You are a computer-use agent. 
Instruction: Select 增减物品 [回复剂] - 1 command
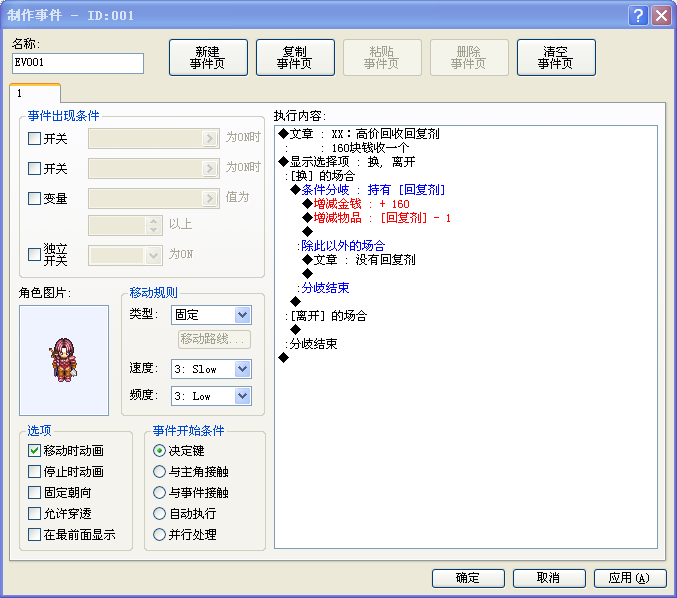point(376,218)
